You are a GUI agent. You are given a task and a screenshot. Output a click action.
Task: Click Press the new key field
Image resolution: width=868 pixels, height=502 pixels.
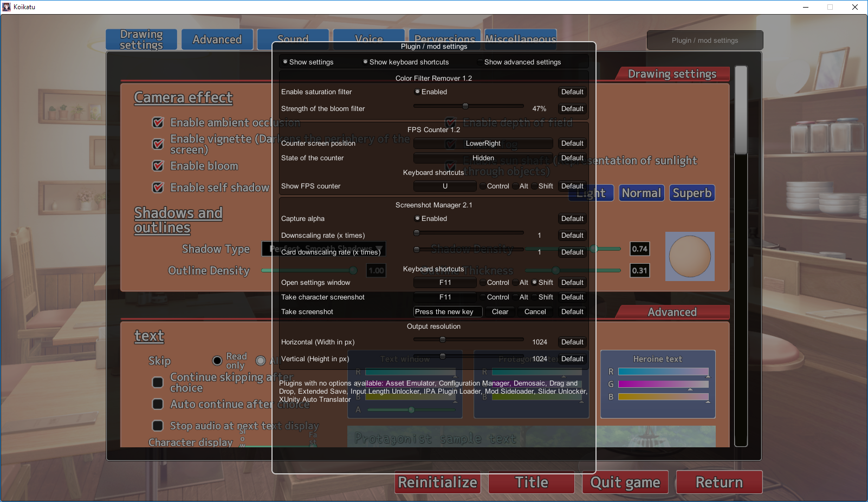448,312
